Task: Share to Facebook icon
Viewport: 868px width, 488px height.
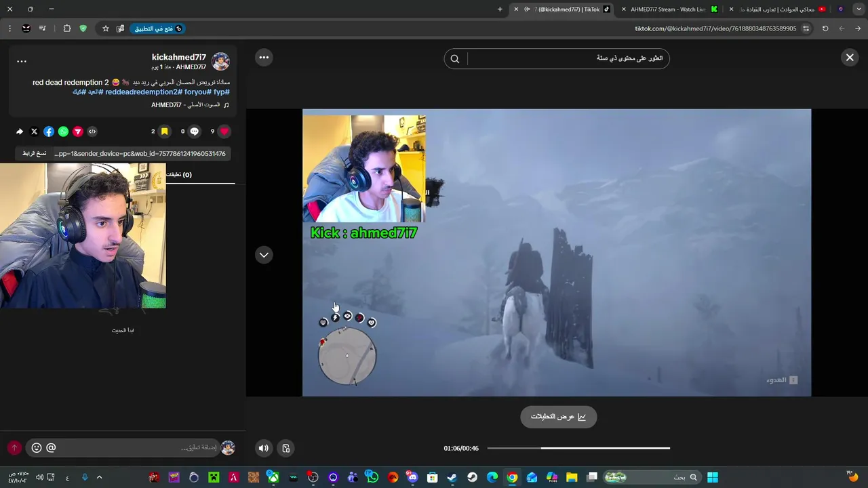Action: pyautogui.click(x=49, y=131)
